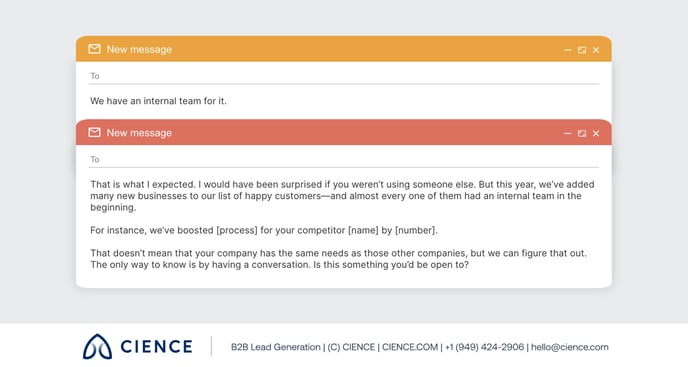Image resolution: width=688 pixels, height=367 pixels.
Task: Maximize the orange New message window
Action: point(582,50)
